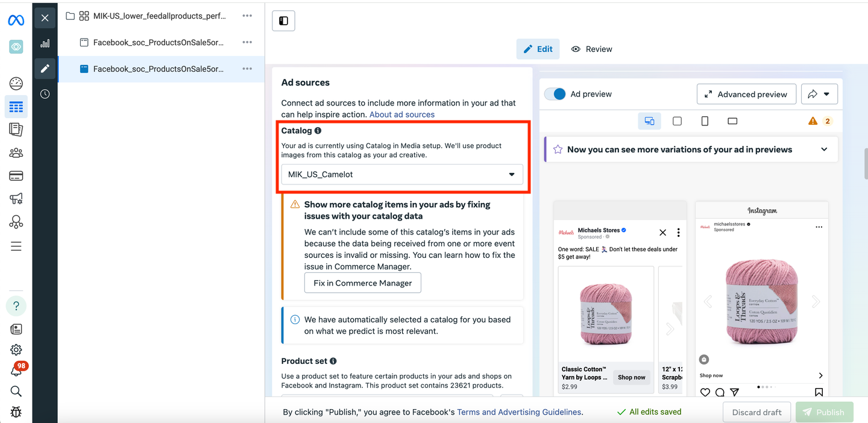Click the megaphone advertising icon
868x423 pixels.
click(16, 199)
